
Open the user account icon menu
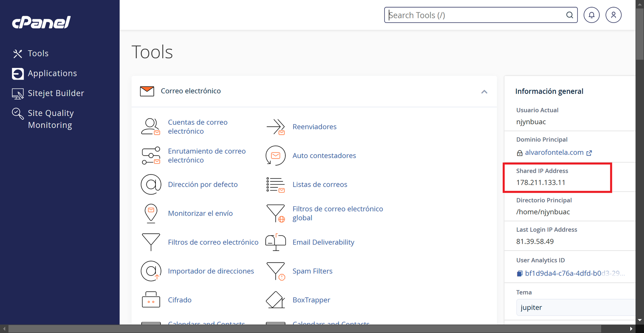613,15
